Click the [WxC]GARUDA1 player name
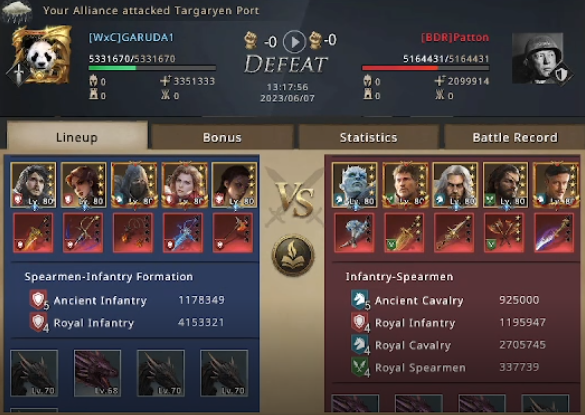585x415 pixels. (131, 37)
